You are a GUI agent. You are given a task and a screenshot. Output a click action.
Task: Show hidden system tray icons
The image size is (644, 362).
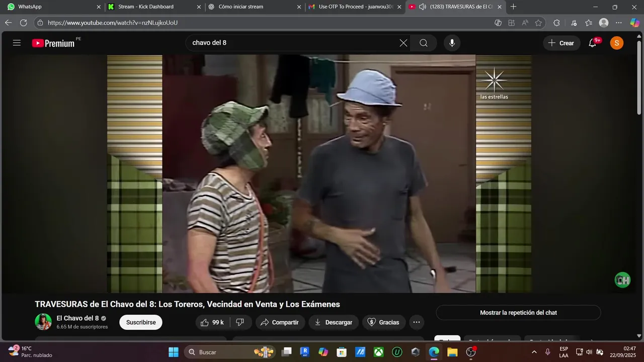pyautogui.click(x=534, y=352)
